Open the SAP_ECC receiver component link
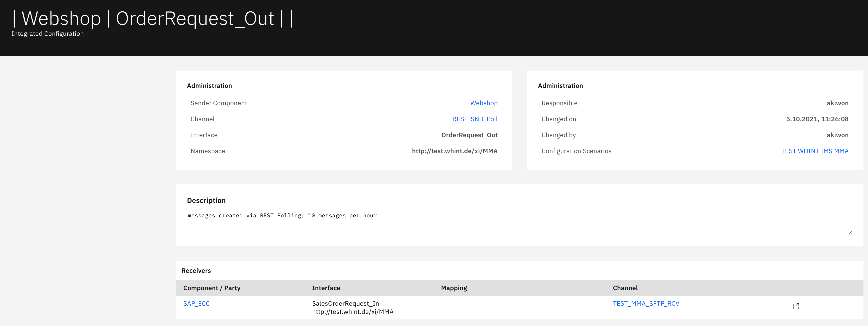The height and width of the screenshot is (326, 868). [x=197, y=303]
